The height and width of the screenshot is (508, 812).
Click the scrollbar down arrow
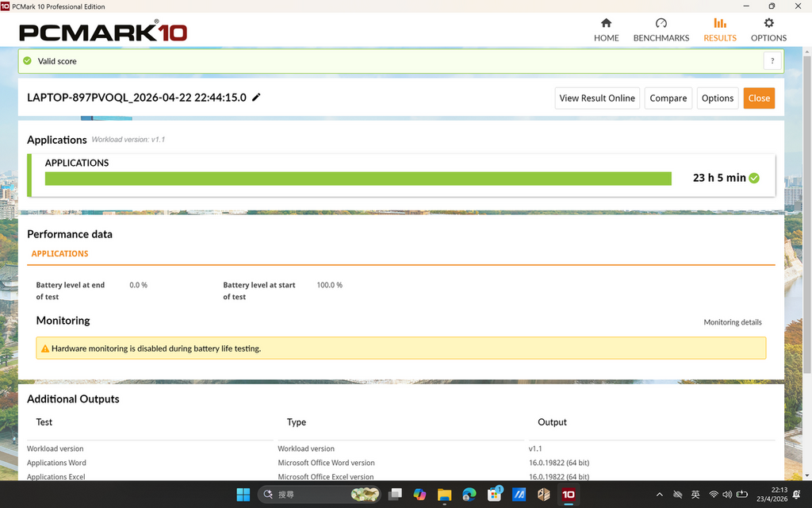pos(806,475)
